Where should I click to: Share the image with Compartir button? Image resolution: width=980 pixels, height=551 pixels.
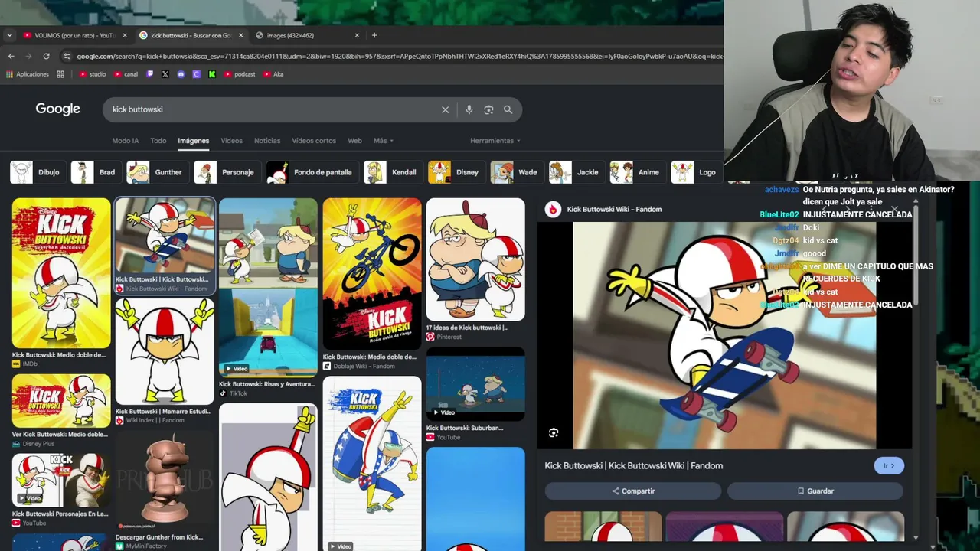(x=633, y=491)
